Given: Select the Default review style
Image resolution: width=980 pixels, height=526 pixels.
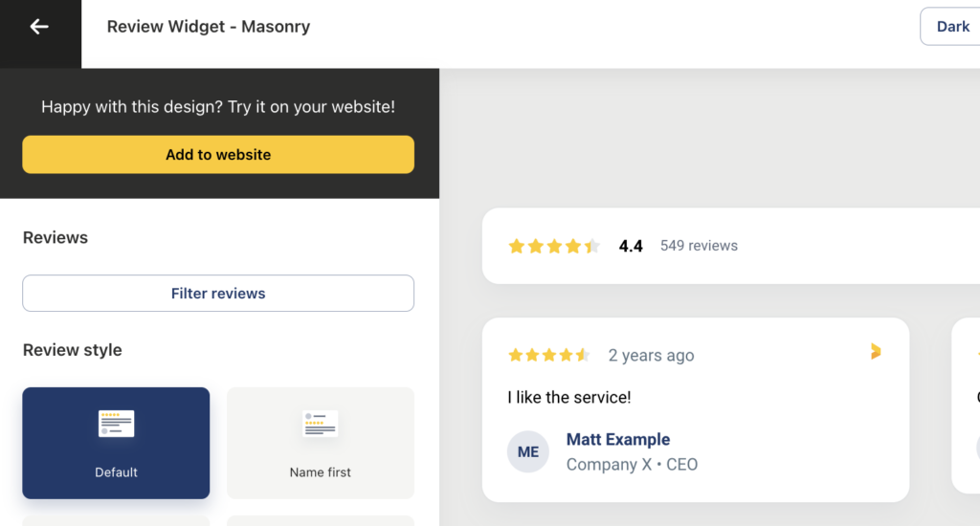Looking at the screenshot, I should (116, 443).
